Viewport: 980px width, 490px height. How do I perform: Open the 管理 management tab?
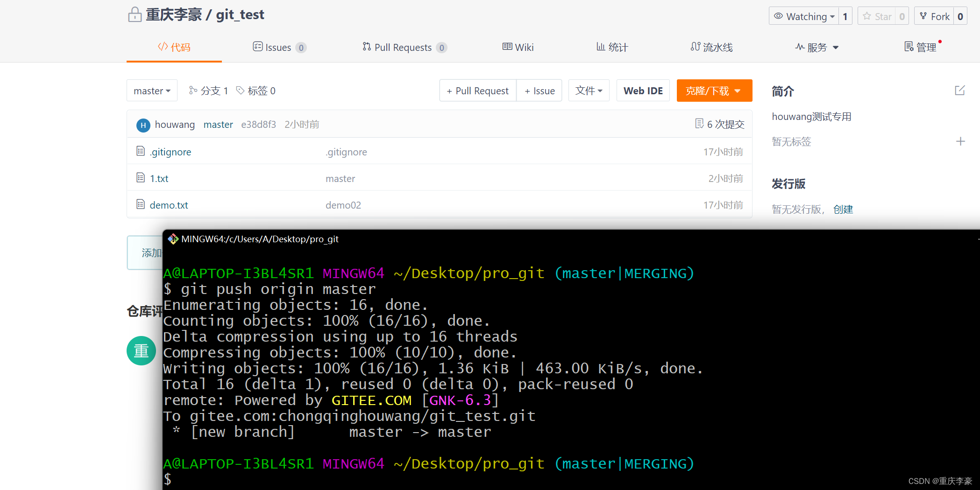tap(921, 47)
